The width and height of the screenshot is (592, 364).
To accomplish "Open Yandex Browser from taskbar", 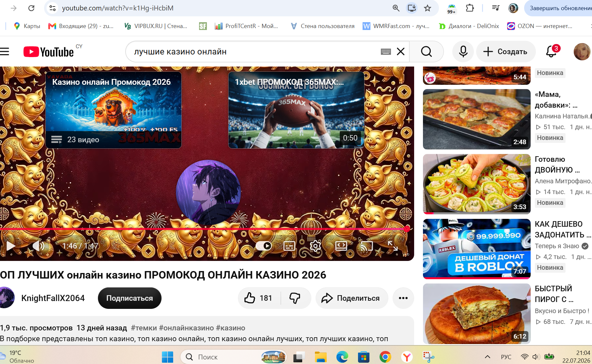I will click(x=407, y=357).
